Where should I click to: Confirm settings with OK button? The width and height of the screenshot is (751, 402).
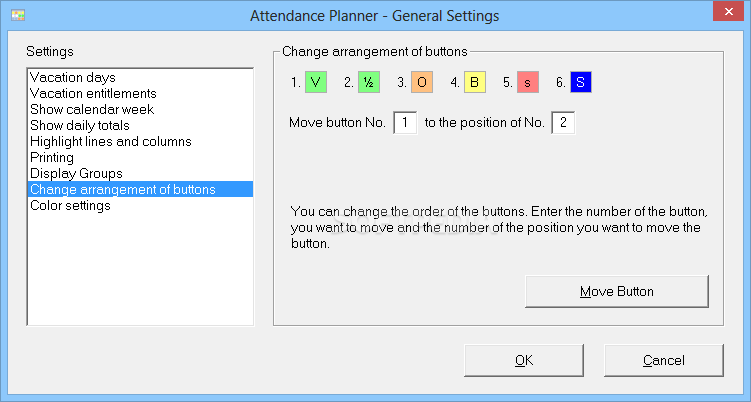click(524, 360)
